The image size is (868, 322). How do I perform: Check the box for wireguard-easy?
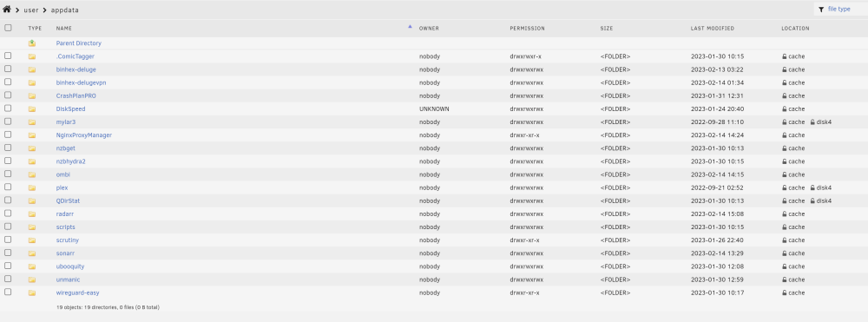point(8,292)
